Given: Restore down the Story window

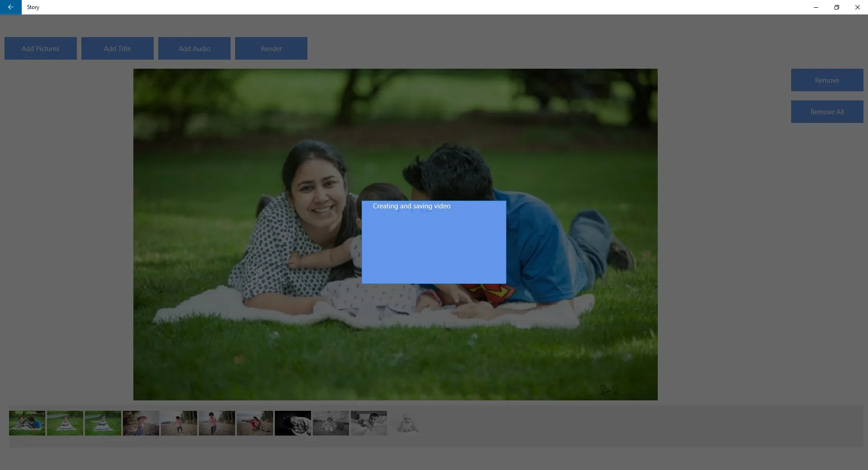Looking at the screenshot, I should 837,7.
